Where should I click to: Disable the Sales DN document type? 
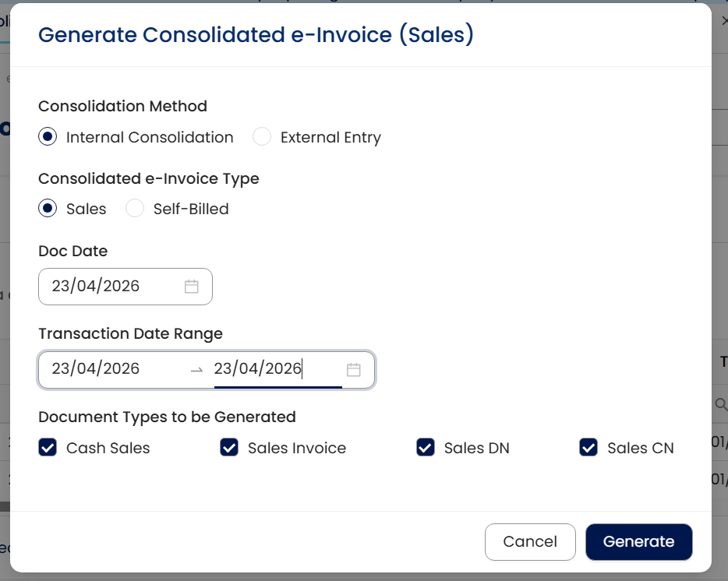(x=426, y=448)
